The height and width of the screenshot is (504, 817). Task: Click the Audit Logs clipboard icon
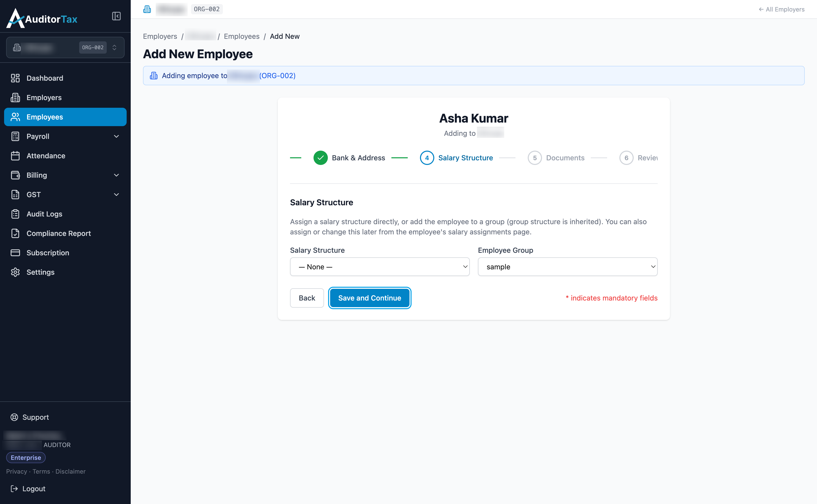(x=15, y=214)
